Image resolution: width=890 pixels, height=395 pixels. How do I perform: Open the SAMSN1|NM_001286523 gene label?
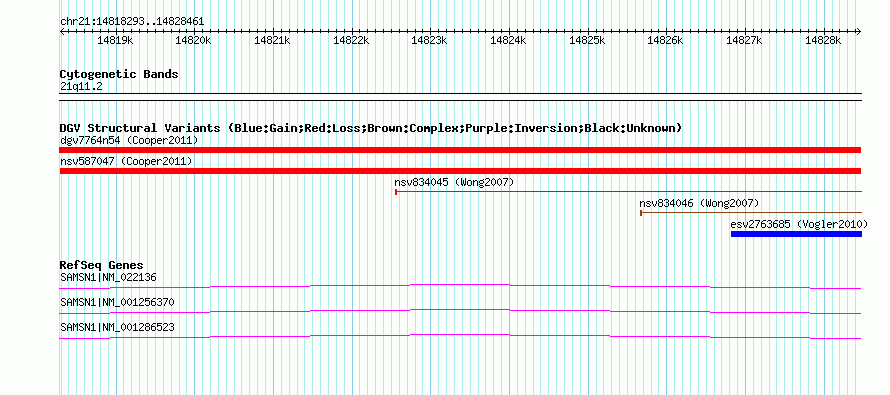point(117,327)
